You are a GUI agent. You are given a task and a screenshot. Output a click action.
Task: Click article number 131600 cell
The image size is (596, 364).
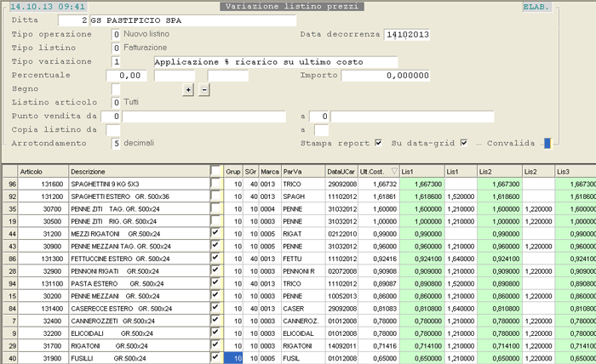43,184
